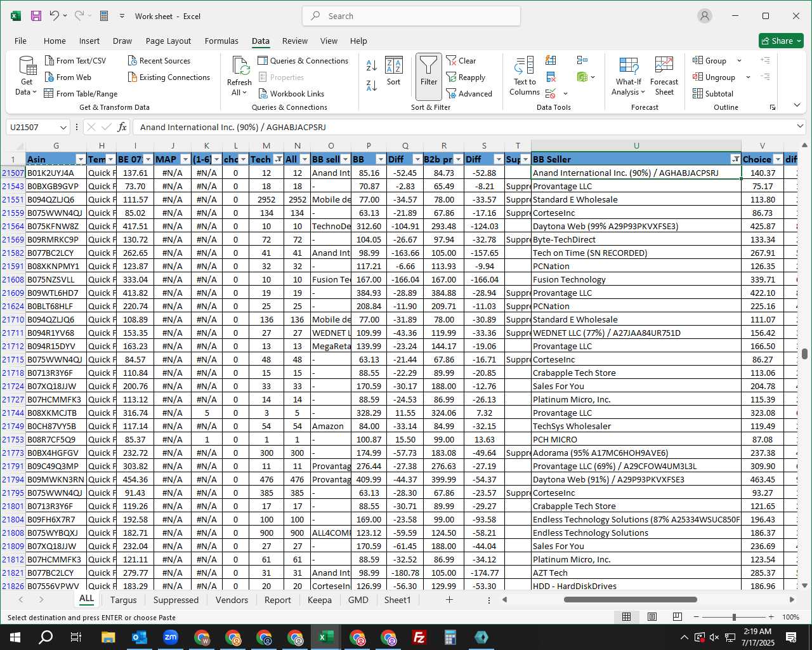Viewport: 812px width, 650px height.
Task: Open the BB Seller column filter dropdown
Action: (x=735, y=159)
